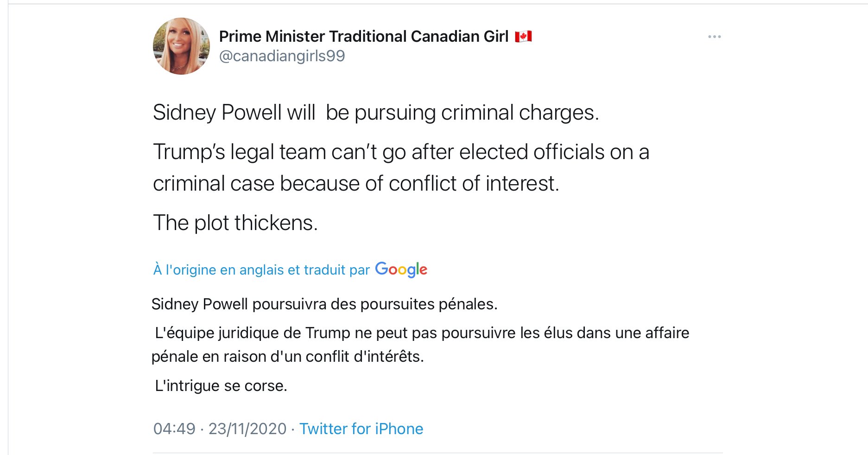Click the 04:49 tweet timestamp

click(x=174, y=429)
